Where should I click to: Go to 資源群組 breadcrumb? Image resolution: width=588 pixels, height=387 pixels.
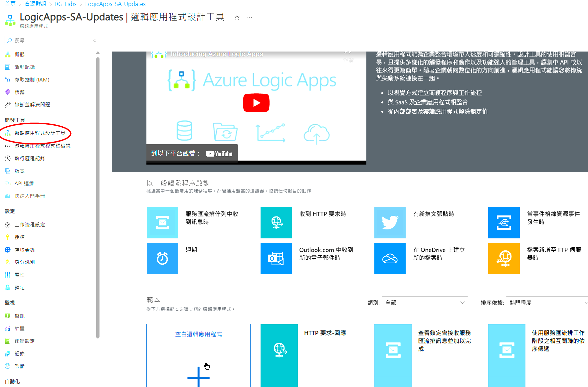point(35,4)
